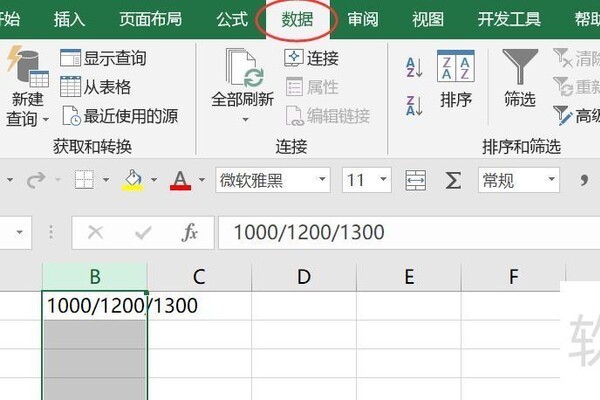The image size is (600, 400).
Task: Open number format 常规 dropdown
Action: pyautogui.click(x=551, y=179)
